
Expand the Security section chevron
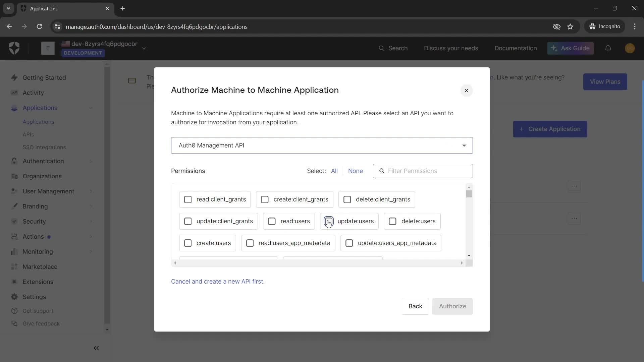pos(91,222)
